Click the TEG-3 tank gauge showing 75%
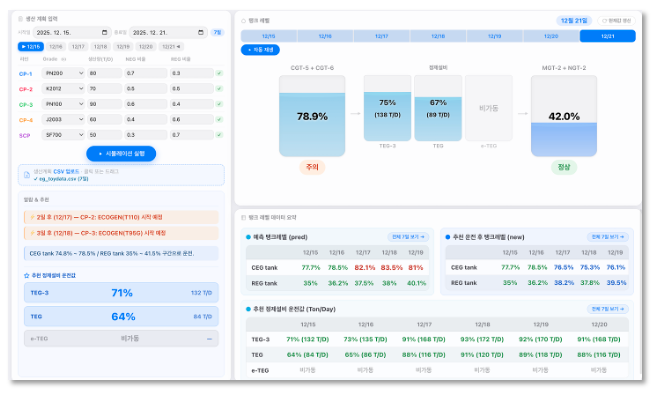Screen dimensions: 659x403 point(387,108)
